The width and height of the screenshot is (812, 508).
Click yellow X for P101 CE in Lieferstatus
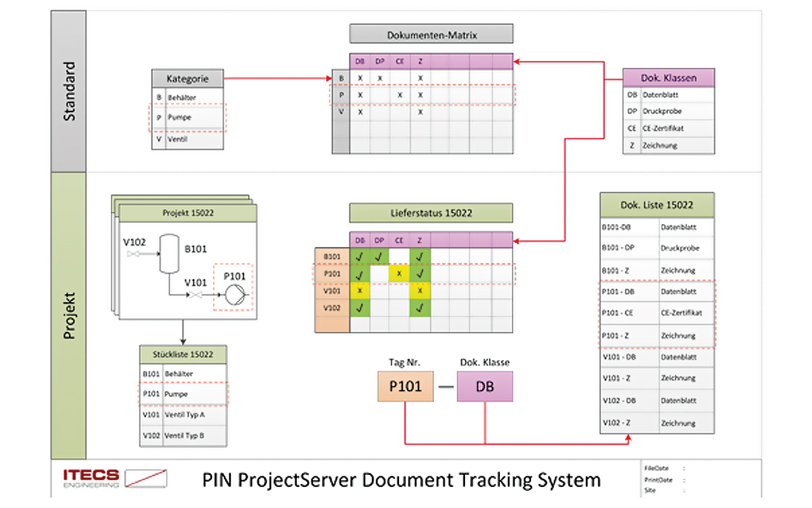click(399, 274)
